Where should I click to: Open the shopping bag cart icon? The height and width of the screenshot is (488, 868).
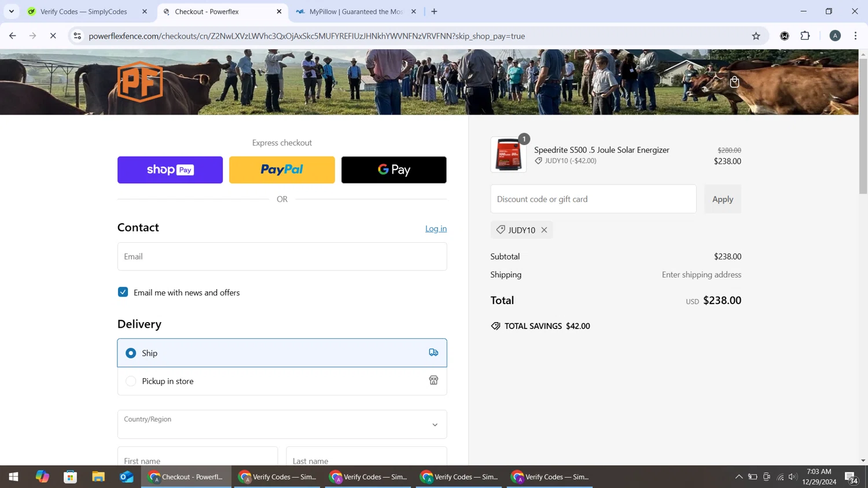tap(734, 82)
